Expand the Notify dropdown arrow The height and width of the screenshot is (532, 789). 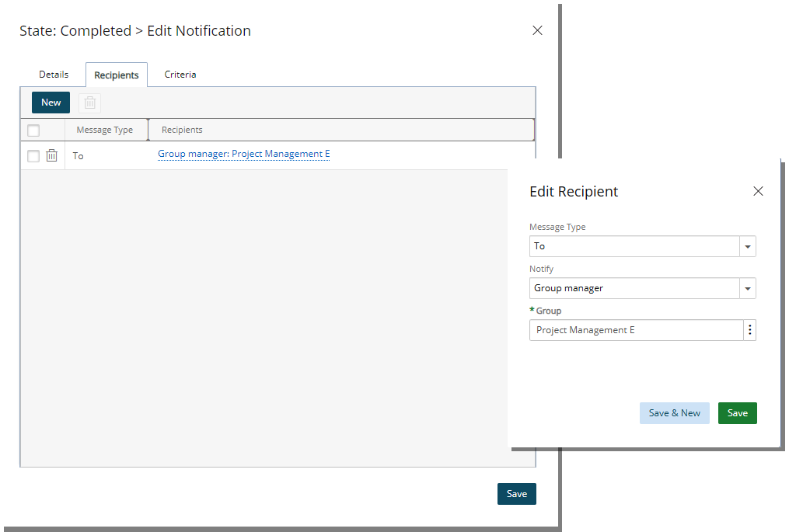click(x=748, y=288)
